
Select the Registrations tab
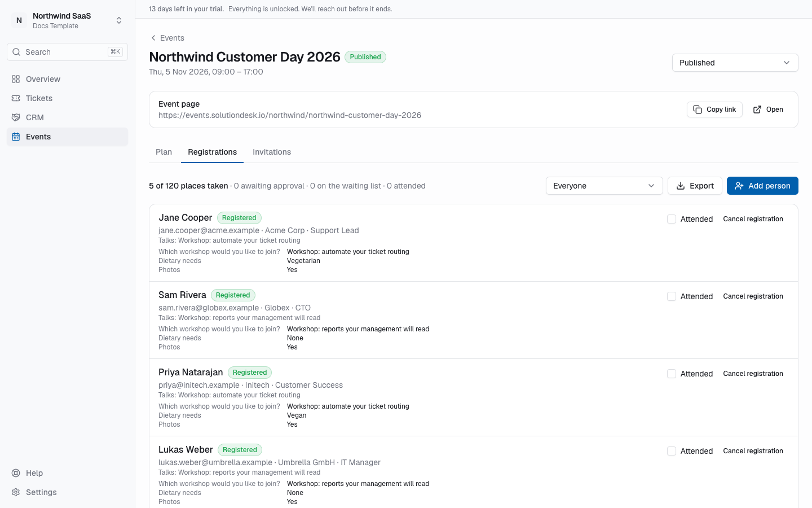[x=212, y=152]
